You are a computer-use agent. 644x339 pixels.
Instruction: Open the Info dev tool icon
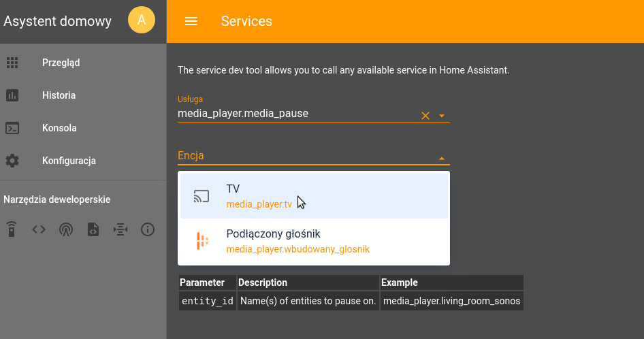[x=148, y=229]
